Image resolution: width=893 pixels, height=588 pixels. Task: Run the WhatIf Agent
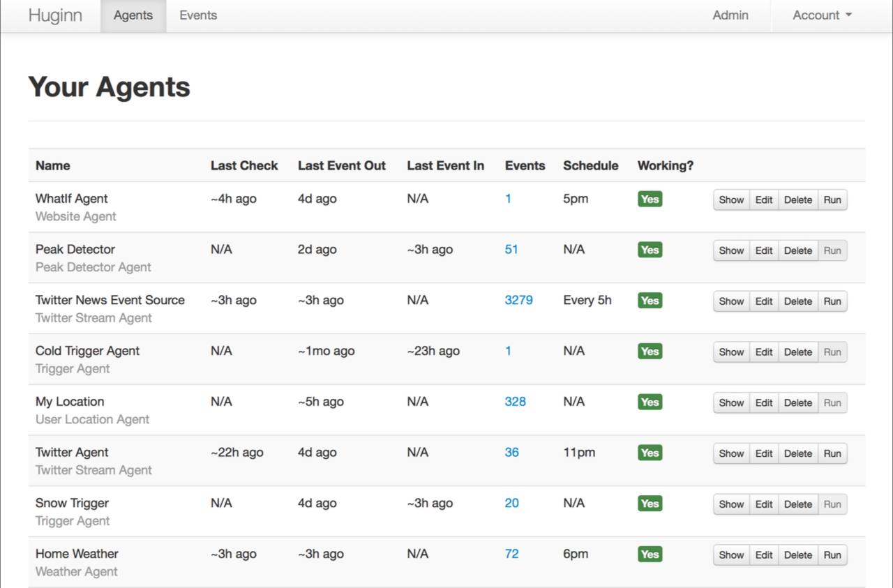click(832, 199)
